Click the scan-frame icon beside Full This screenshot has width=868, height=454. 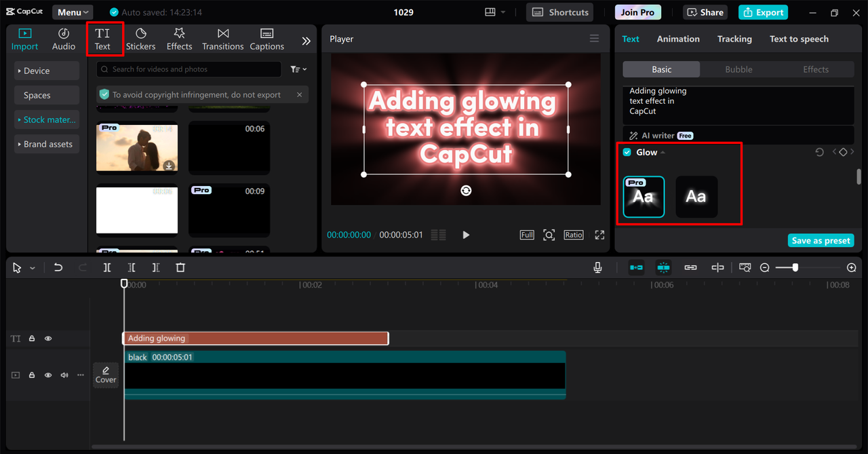tap(549, 235)
